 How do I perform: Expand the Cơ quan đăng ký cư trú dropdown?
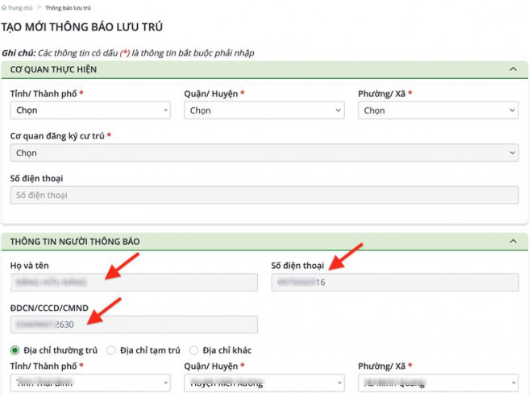(264, 153)
